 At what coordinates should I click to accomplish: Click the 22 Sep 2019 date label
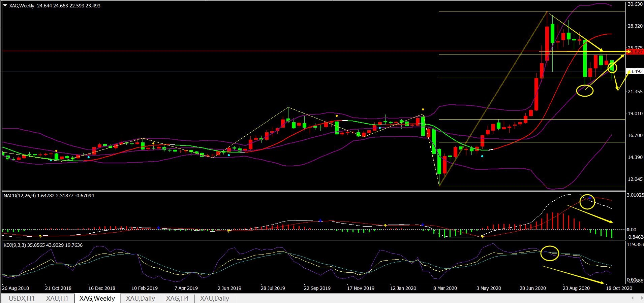pyautogui.click(x=317, y=288)
